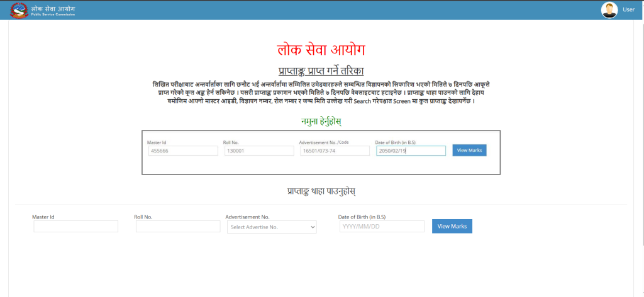Open the User avatar profile picture
Screen dimensions: 644x297
pyautogui.click(x=609, y=10)
